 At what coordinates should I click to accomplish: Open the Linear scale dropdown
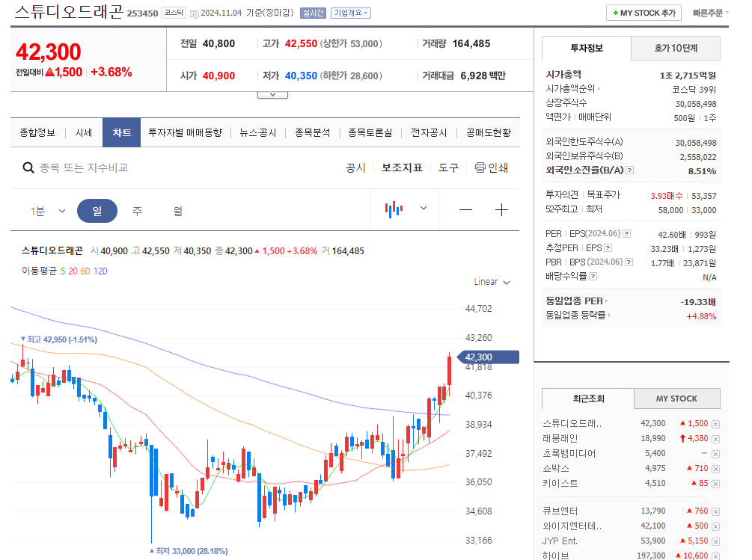pyautogui.click(x=492, y=282)
